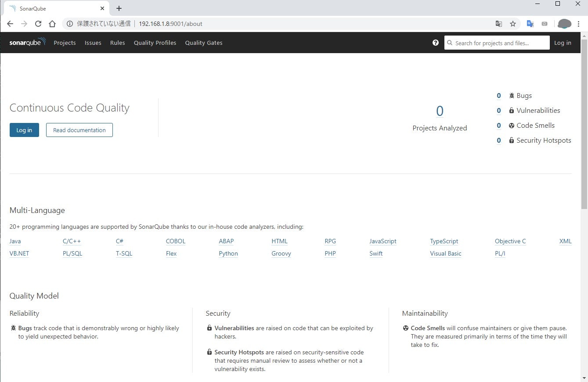Viewport: 588px width, 382px height.
Task: Open the XML language link
Action: [566, 241]
